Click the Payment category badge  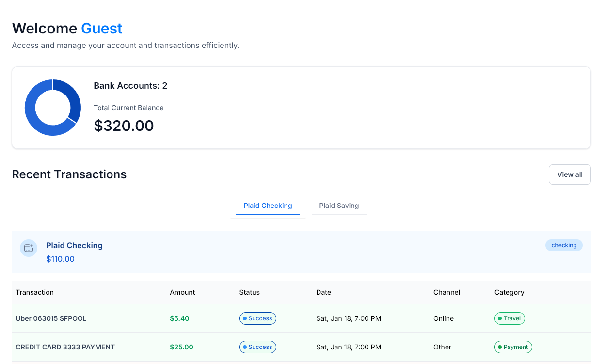(x=513, y=347)
